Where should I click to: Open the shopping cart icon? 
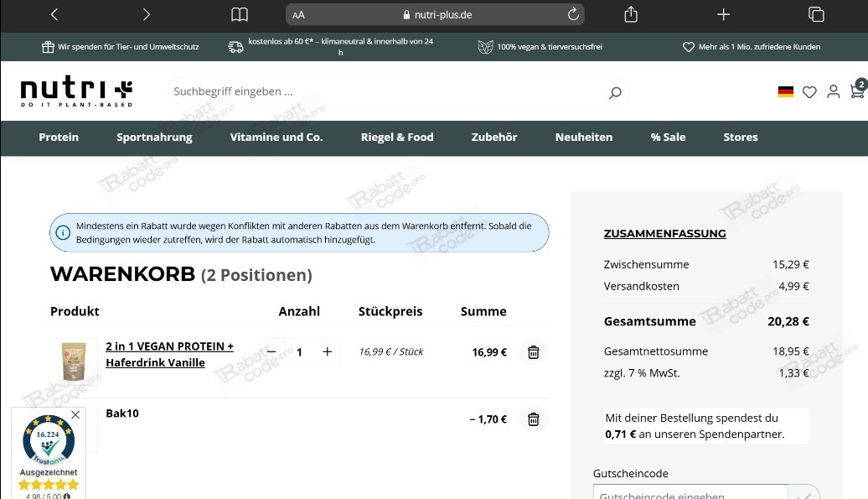click(x=857, y=91)
